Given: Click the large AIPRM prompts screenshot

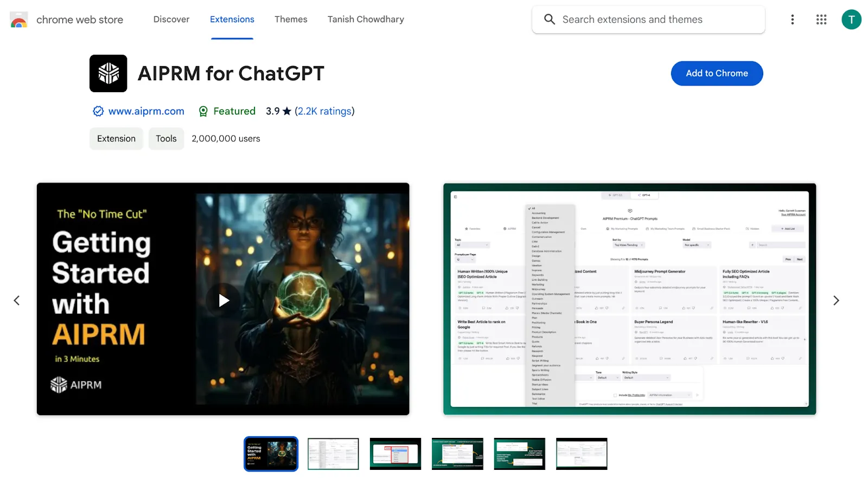Looking at the screenshot, I should [629, 299].
